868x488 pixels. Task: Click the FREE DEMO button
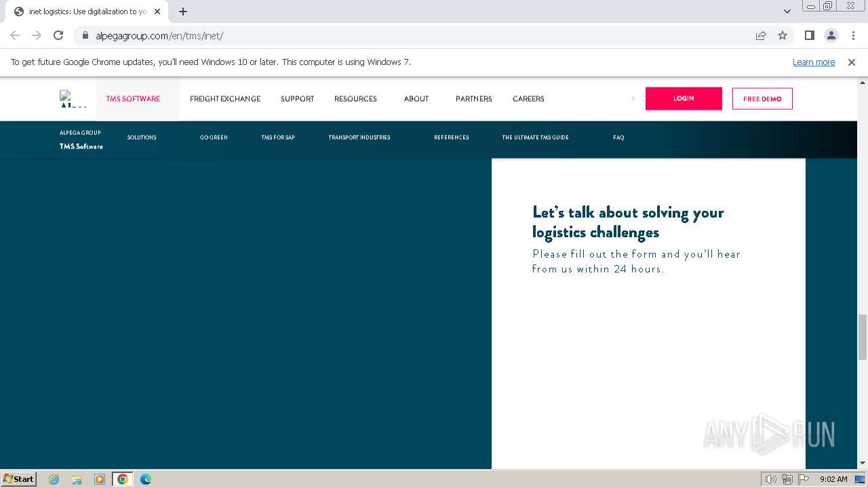[762, 99]
